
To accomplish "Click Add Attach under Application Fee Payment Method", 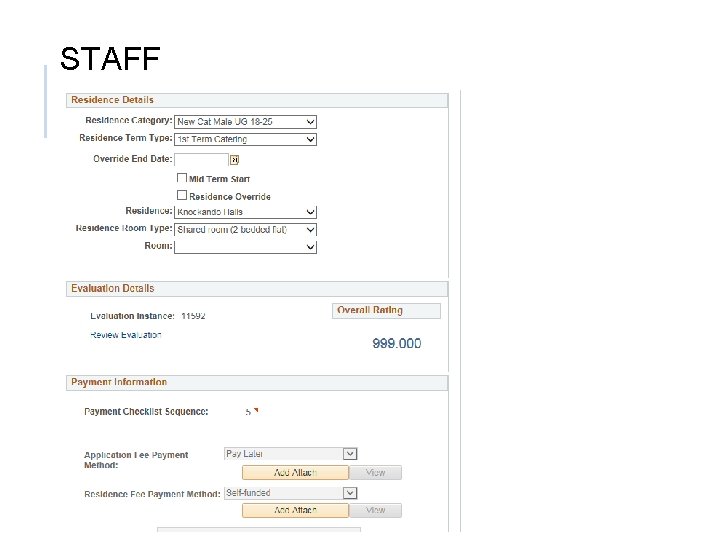I will click(x=295, y=472).
